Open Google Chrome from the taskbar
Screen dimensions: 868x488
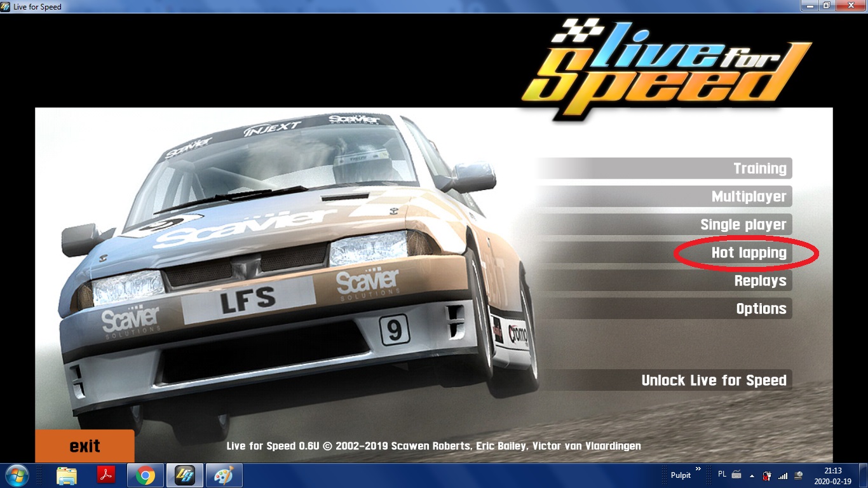click(146, 475)
